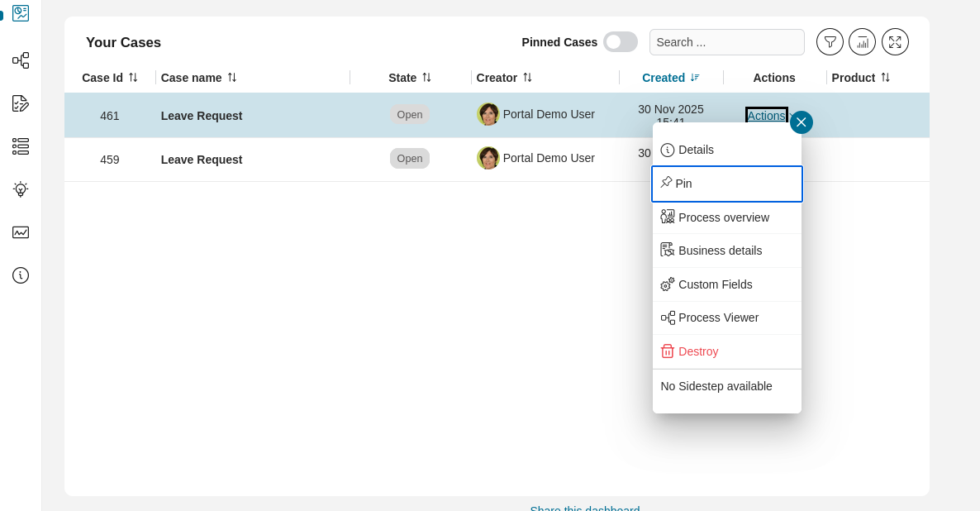980x511 pixels.
Task: Open the analytics chart sidebar icon
Action: [x=20, y=232]
